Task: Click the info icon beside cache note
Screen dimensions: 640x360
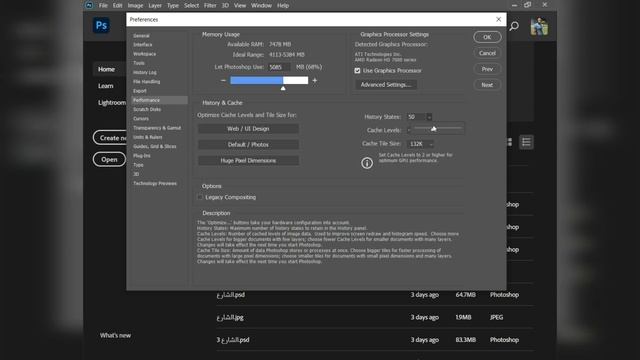Action: point(367,163)
